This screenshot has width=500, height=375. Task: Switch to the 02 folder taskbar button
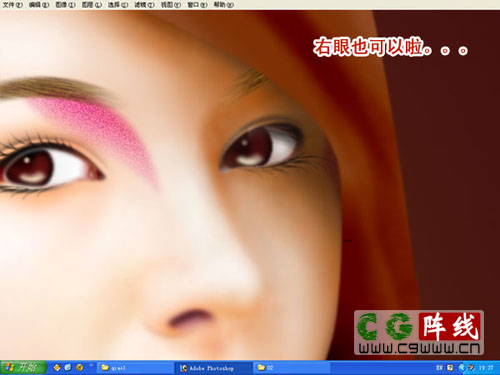click(292, 368)
